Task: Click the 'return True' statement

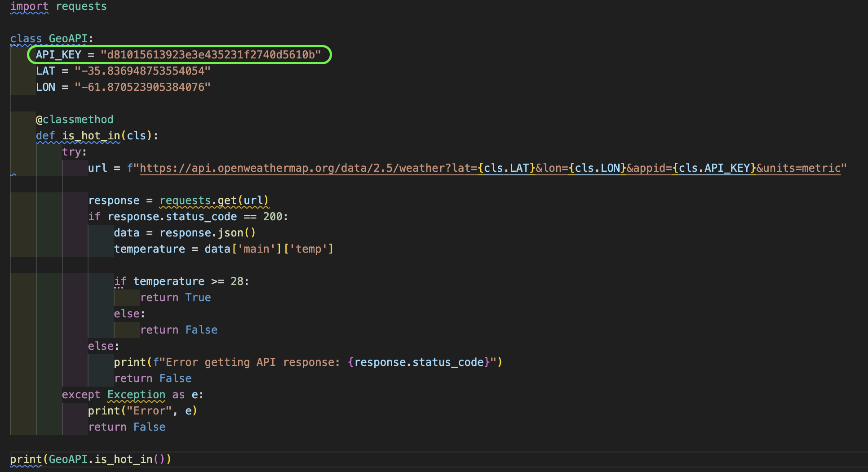Action: click(176, 298)
